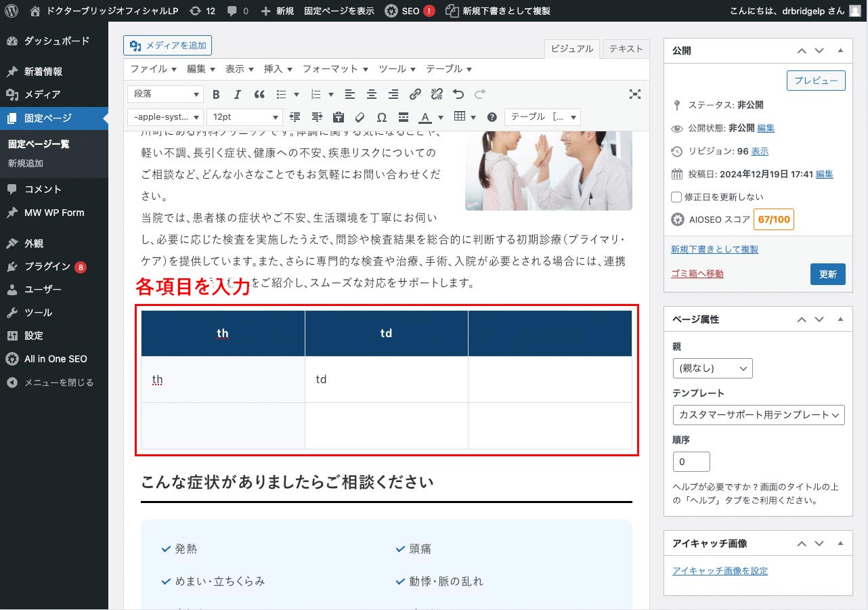Click into the 順序 order input field
This screenshot has width=868, height=610.
(691, 462)
